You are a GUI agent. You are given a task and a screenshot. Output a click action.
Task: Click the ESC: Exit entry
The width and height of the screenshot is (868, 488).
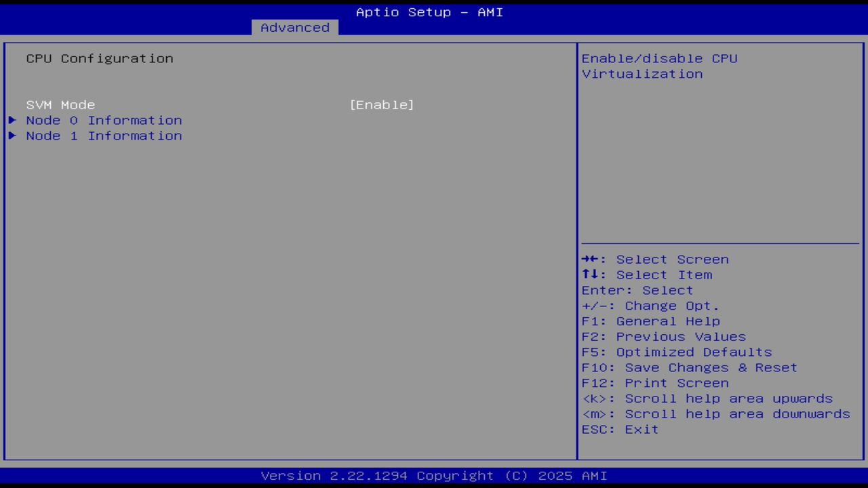pos(619,429)
